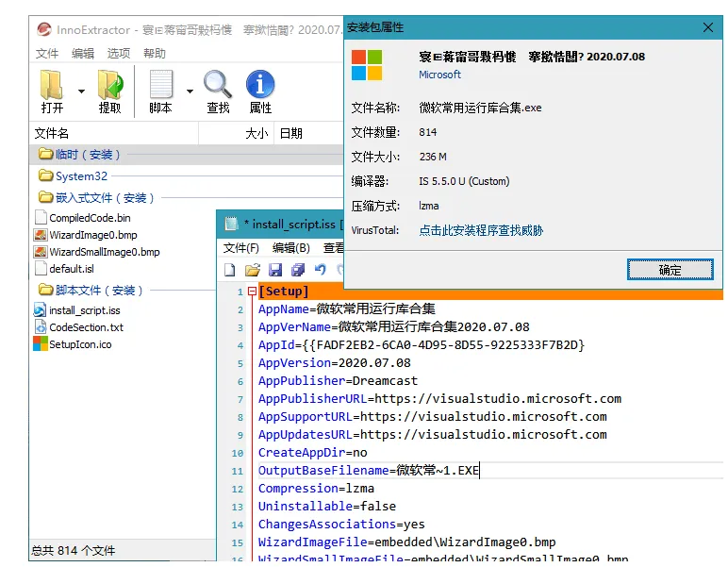Open the 文件(F) menu in script editor
The image size is (728, 567).
coord(241,248)
